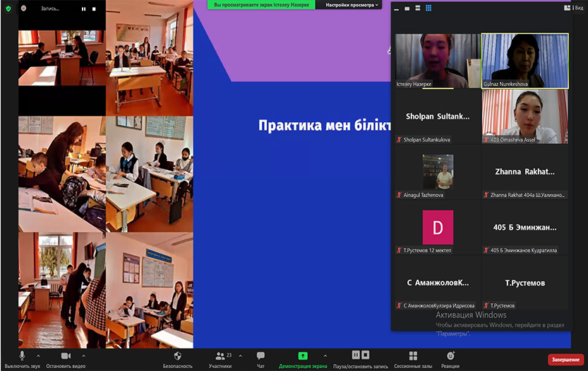Select Gulnaz Nurekeshova's video tile
This screenshot has width=588, height=371.
[524, 61]
